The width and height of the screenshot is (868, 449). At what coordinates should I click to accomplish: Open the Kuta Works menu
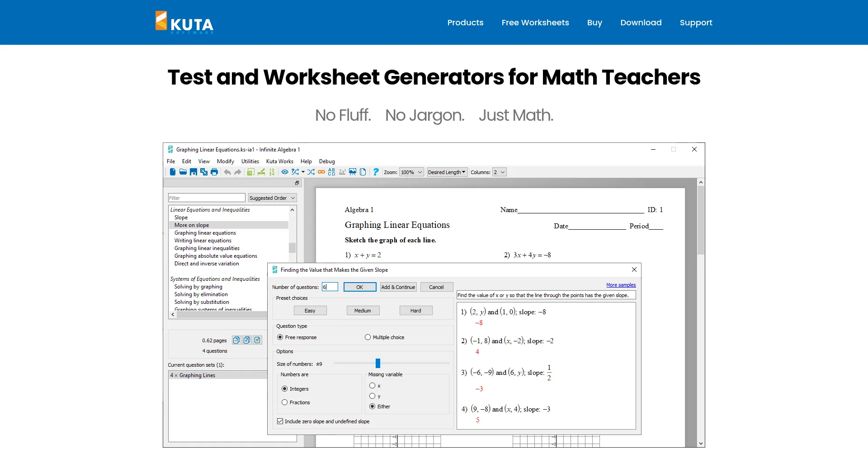pos(279,161)
